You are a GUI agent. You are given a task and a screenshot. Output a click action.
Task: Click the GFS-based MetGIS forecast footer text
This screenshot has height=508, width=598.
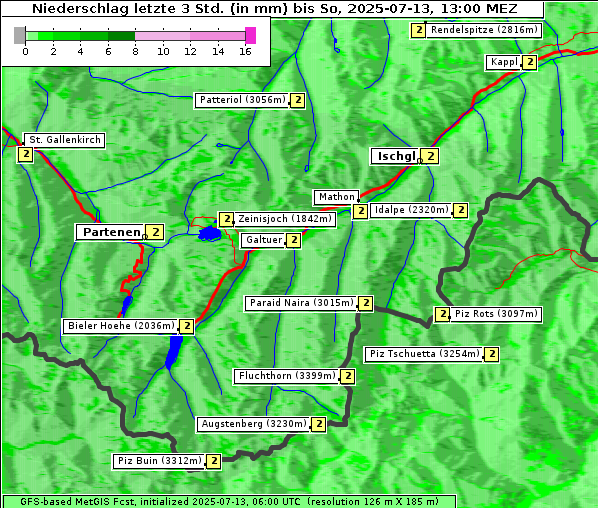pos(229,502)
